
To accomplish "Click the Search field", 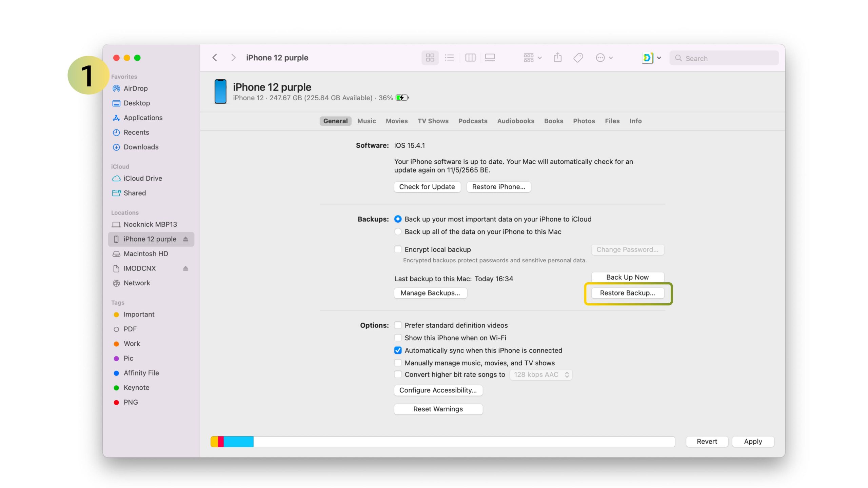I will (x=726, y=58).
